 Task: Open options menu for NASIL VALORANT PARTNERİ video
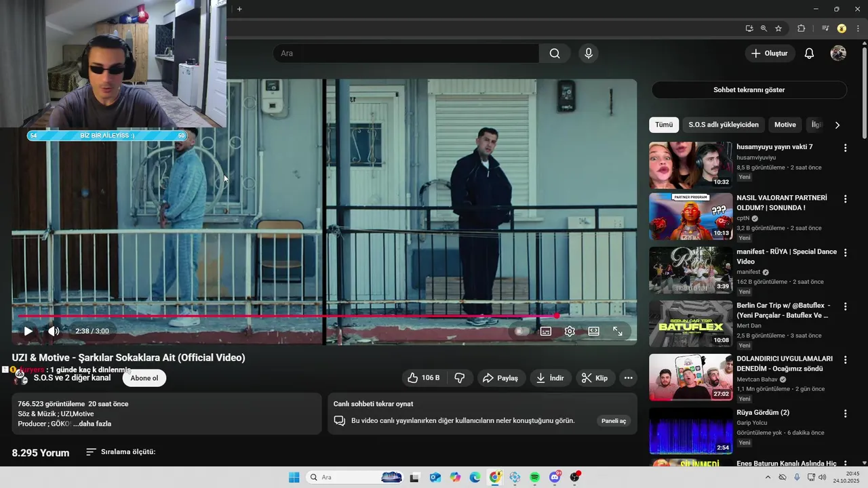pyautogui.click(x=845, y=199)
